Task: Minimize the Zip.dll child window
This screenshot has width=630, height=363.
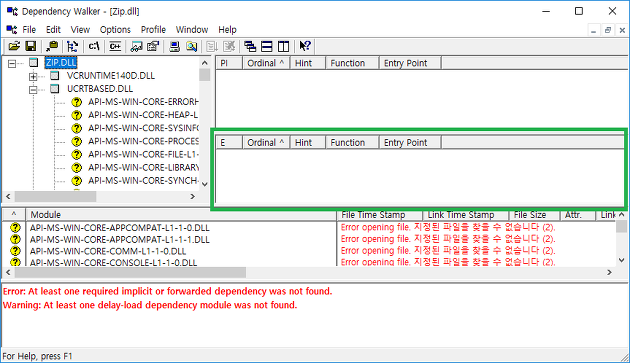Action: tap(593, 30)
